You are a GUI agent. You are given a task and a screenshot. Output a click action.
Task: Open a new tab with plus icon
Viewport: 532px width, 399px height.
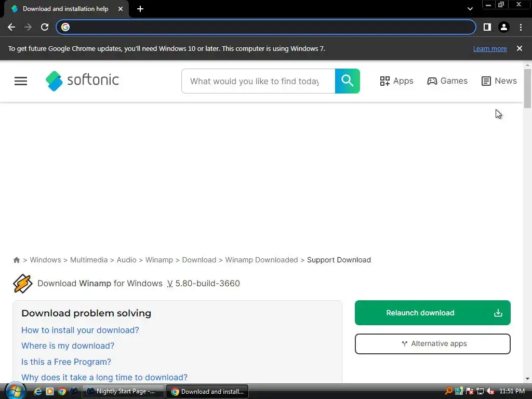click(140, 9)
